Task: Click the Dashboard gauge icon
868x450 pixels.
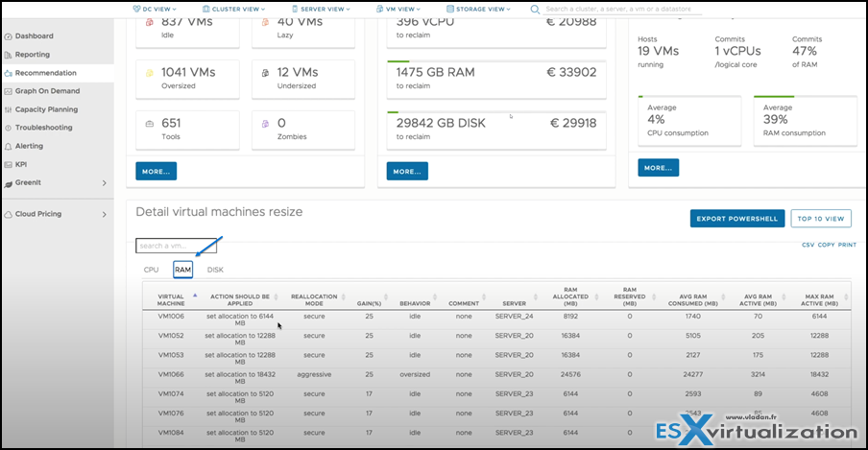Action: [x=8, y=36]
